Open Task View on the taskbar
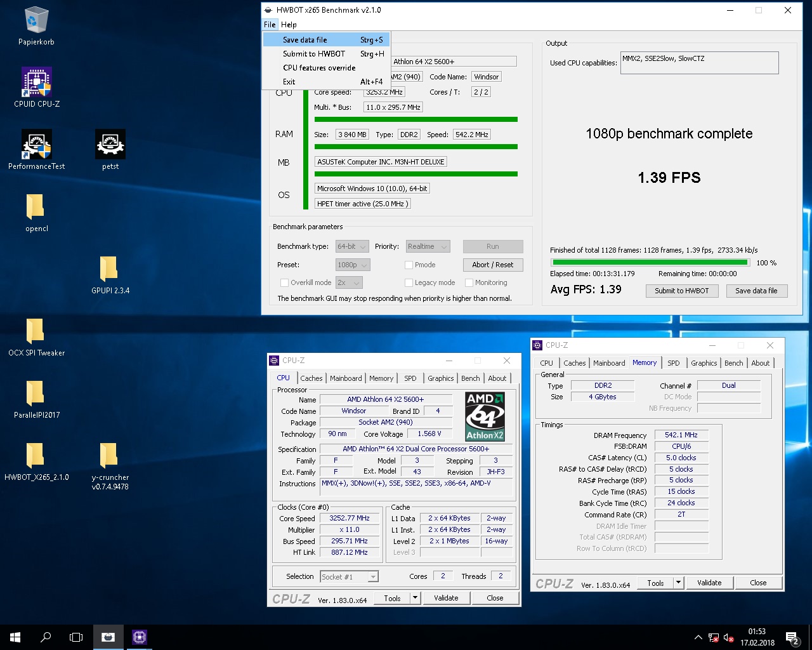 tap(76, 637)
